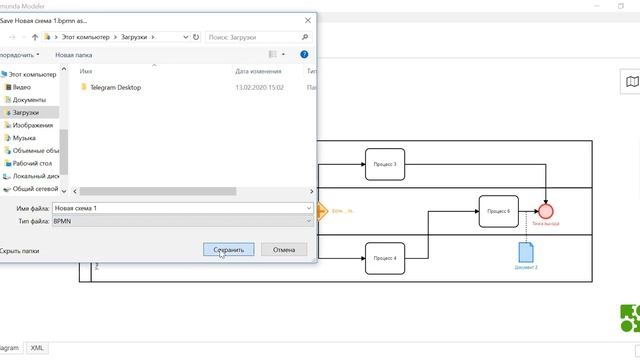Open the Имя файла dropdown arrow

pyautogui.click(x=309, y=208)
